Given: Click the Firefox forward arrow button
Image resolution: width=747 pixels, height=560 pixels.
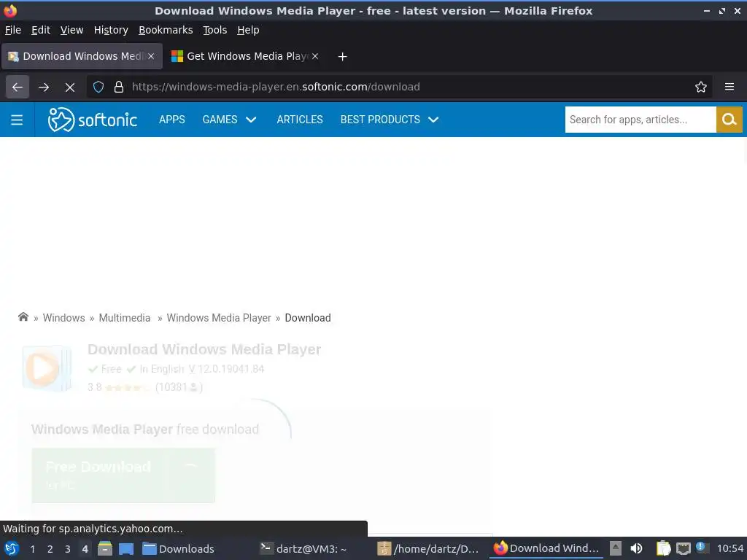Looking at the screenshot, I should [x=44, y=87].
